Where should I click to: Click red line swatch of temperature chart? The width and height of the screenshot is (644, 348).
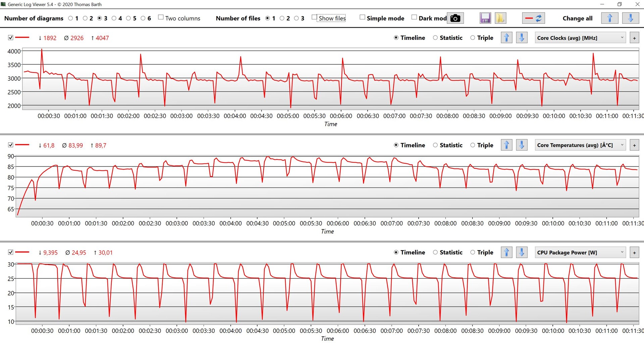[22, 145]
